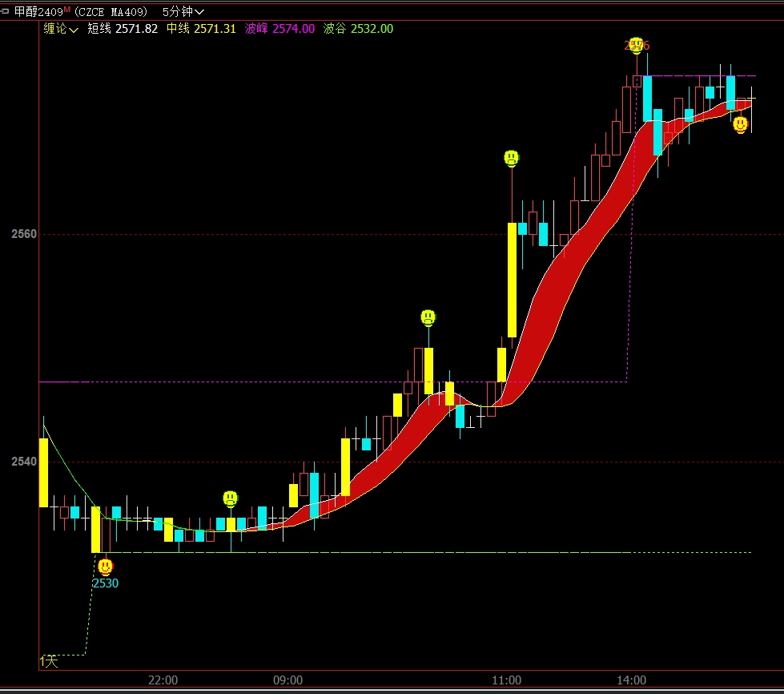The image size is (784, 694).
Task: Click the red M marker beside 甲醇2409
Action: [67, 9]
